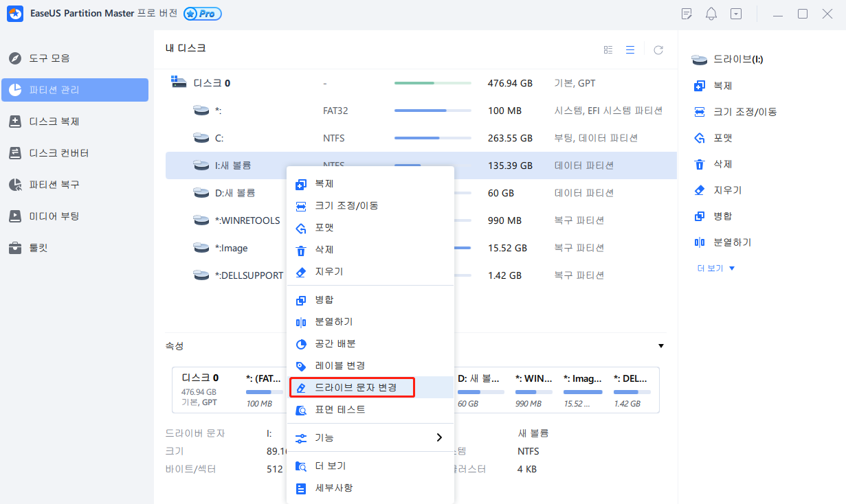Click the refresh icon above the disk list
The height and width of the screenshot is (504, 846).
[x=658, y=49]
